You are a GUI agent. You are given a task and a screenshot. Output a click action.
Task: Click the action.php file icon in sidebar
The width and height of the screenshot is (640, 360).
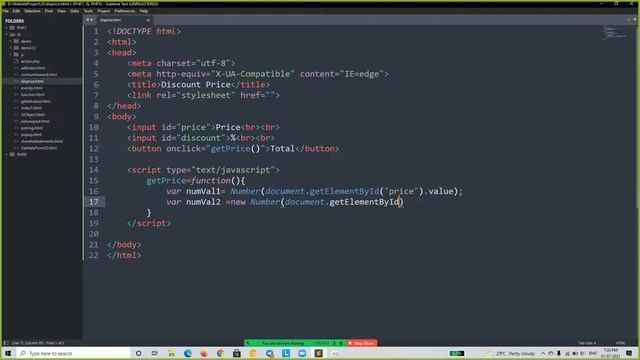pos(16,61)
